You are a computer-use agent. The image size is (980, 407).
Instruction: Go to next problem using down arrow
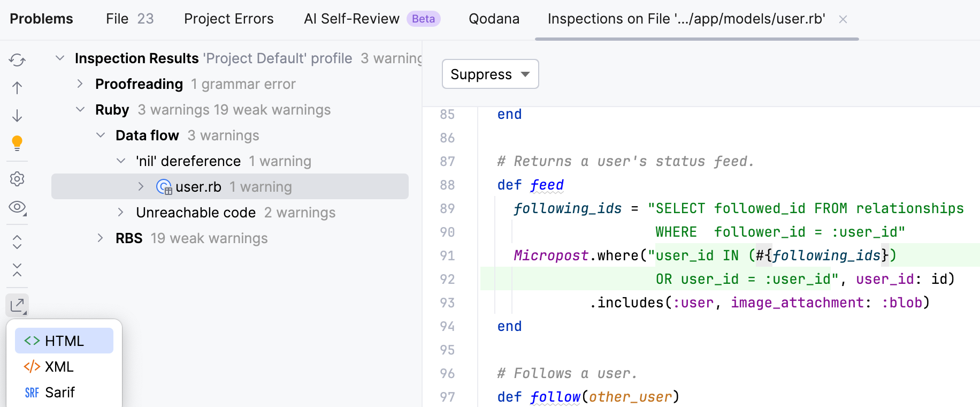click(x=17, y=116)
